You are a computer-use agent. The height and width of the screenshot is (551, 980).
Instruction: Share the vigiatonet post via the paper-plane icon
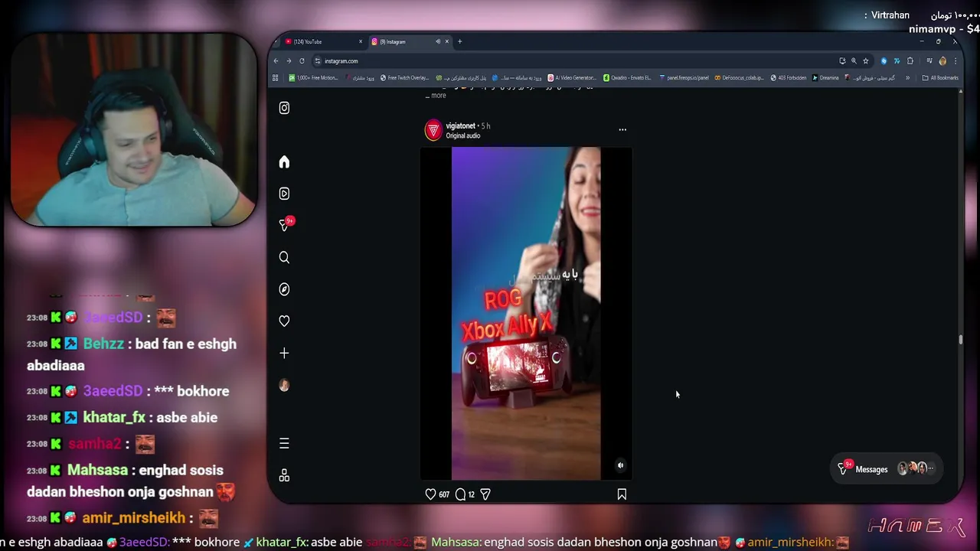pos(485,494)
